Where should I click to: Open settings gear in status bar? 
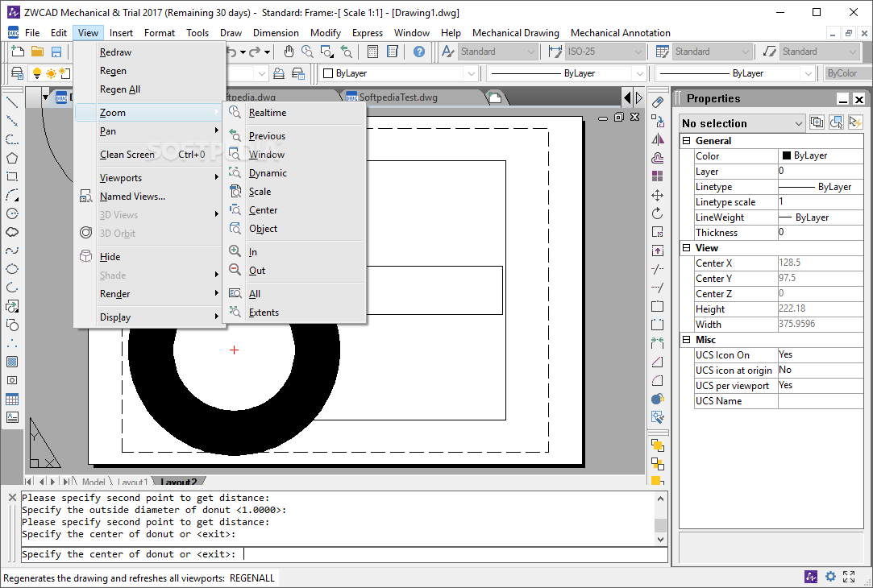pyautogui.click(x=830, y=576)
